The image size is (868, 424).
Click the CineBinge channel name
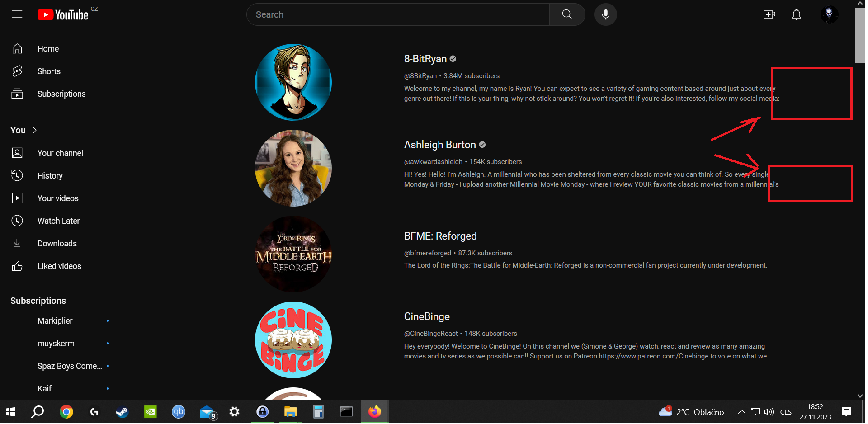pos(427,316)
